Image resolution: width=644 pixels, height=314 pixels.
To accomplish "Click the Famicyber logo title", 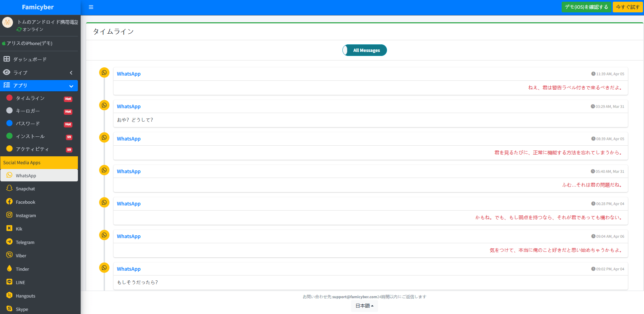I will [38, 7].
